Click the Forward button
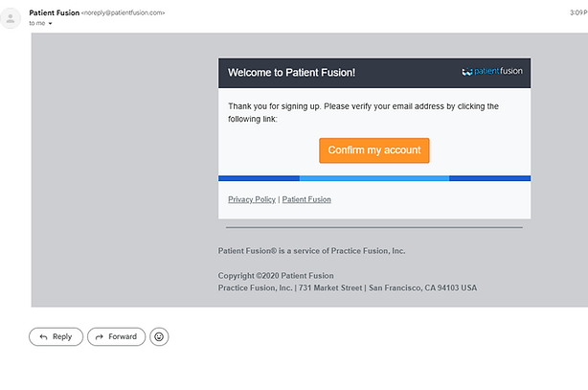 tap(116, 336)
